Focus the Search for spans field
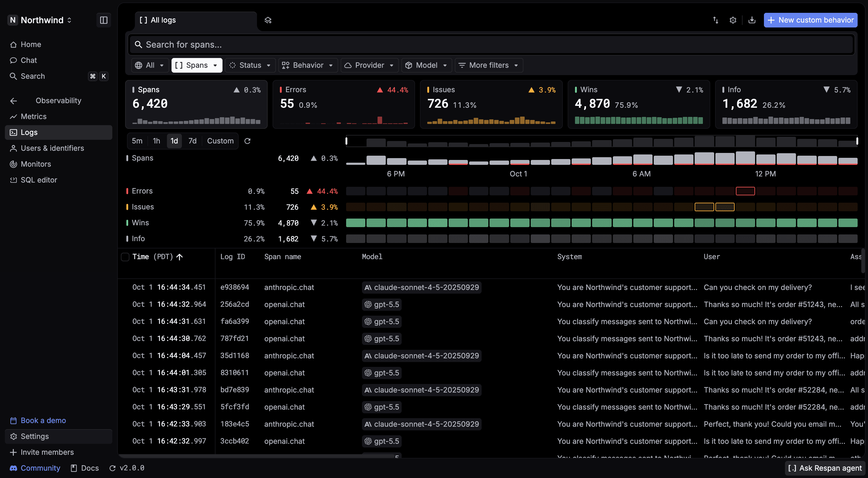This screenshot has width=868, height=478. [491, 45]
